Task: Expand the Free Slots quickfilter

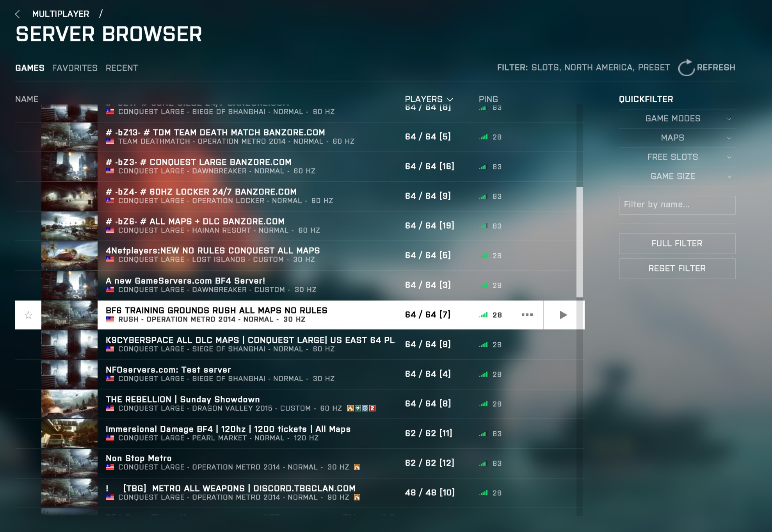Action: tap(677, 157)
